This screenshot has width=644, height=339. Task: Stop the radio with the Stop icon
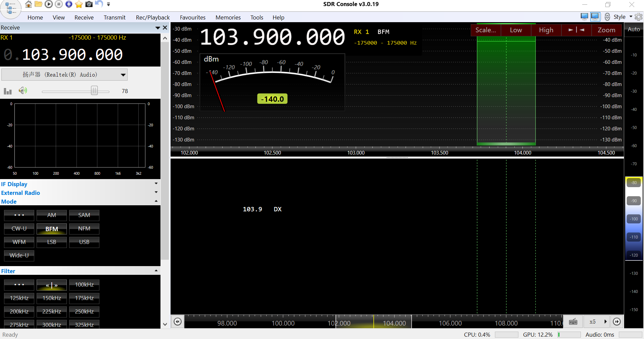pyautogui.click(x=58, y=4)
